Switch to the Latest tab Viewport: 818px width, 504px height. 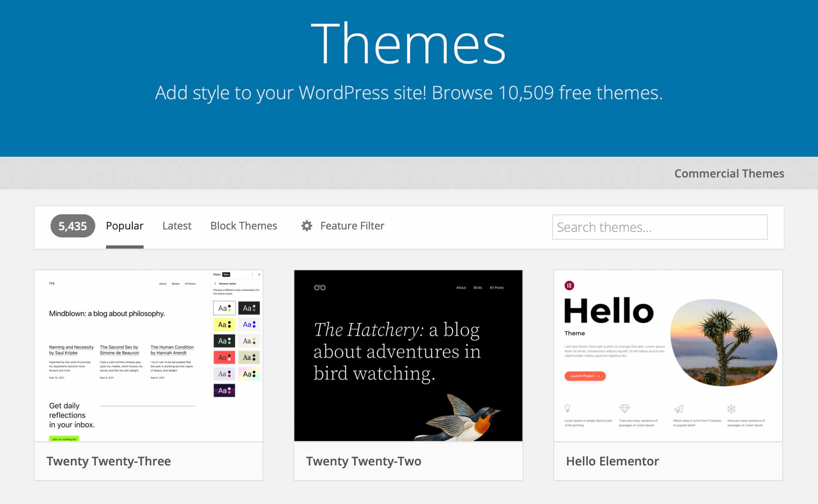click(x=177, y=226)
